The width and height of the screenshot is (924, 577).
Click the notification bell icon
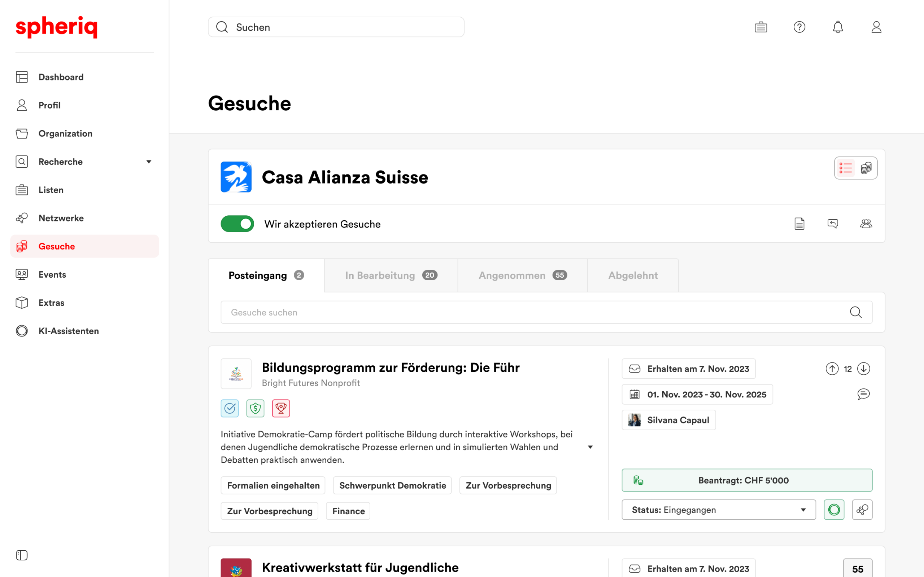(838, 27)
